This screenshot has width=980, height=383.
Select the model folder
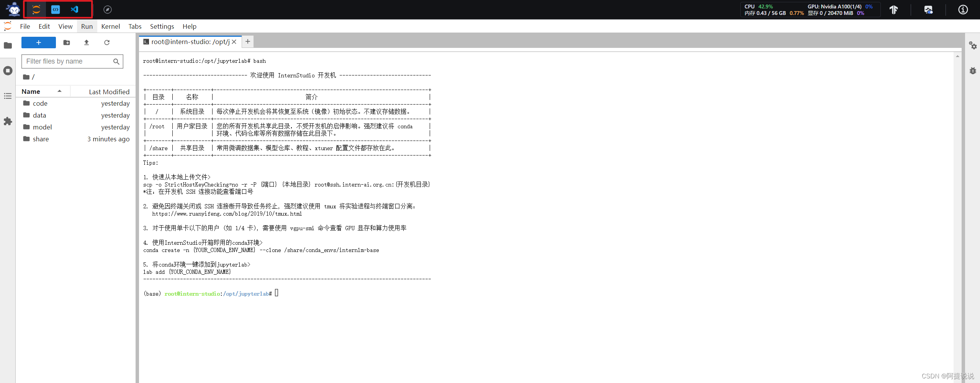(x=76, y=127)
